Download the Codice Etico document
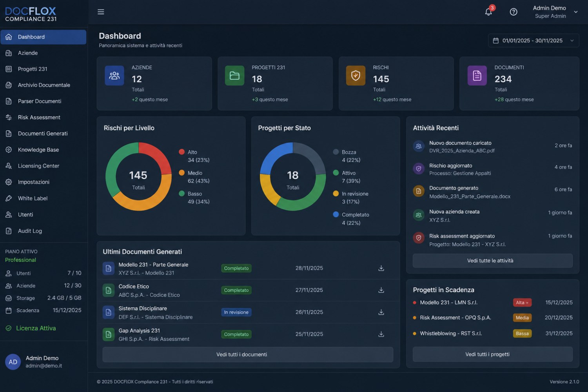The width and height of the screenshot is (588, 392). point(381,290)
